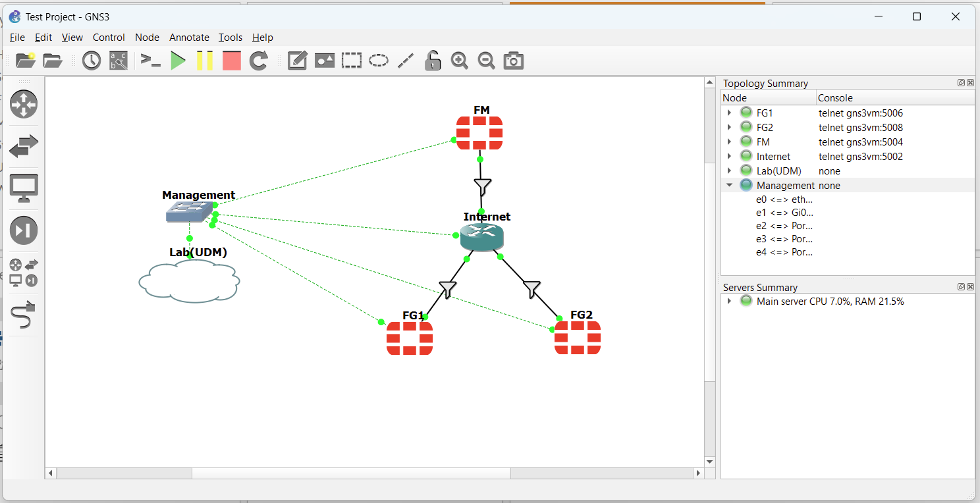
Task: Browse routers in the device sidebar
Action: [24, 104]
